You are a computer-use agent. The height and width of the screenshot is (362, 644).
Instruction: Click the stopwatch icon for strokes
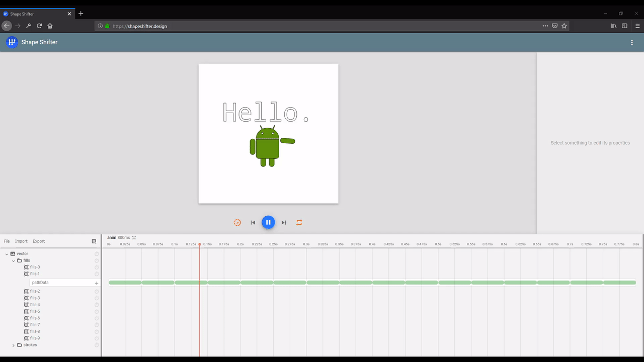click(97, 345)
